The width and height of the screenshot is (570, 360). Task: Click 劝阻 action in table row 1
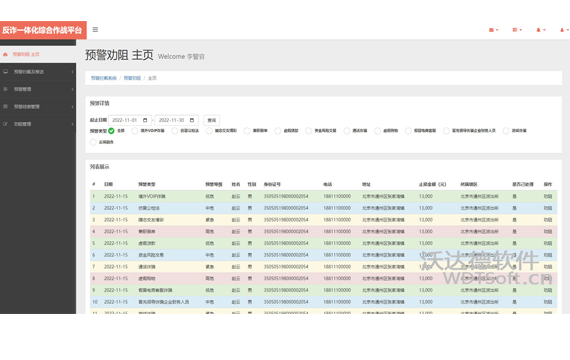point(548,196)
